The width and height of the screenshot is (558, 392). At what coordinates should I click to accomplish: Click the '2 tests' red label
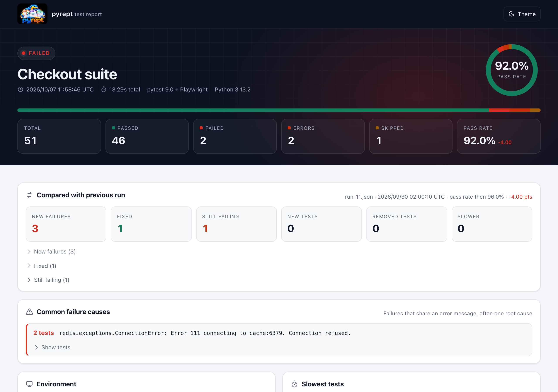[x=44, y=333]
